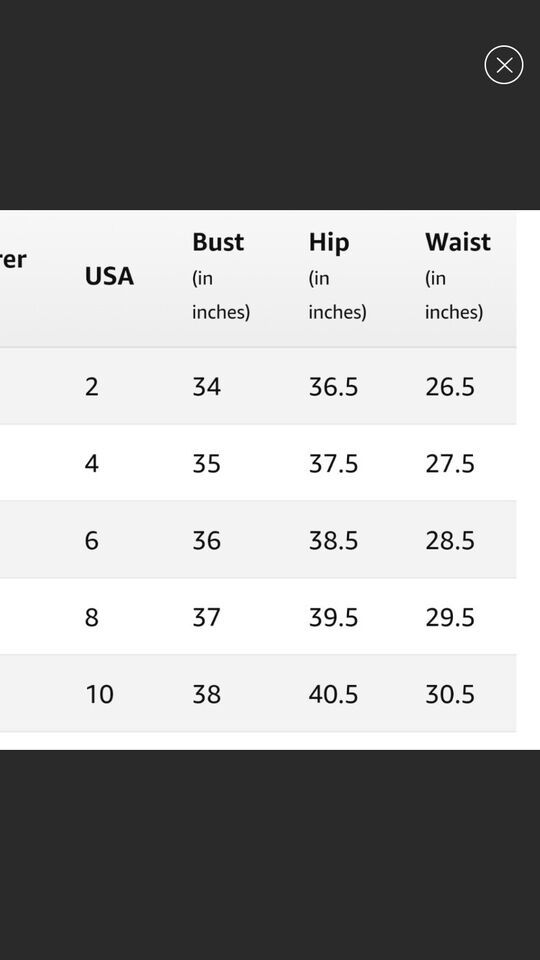
Task: Select USA size 8 cell
Action: (91, 617)
